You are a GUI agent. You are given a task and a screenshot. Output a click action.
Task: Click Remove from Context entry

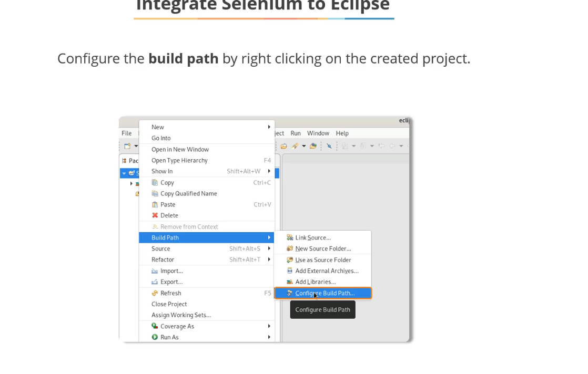click(207, 227)
